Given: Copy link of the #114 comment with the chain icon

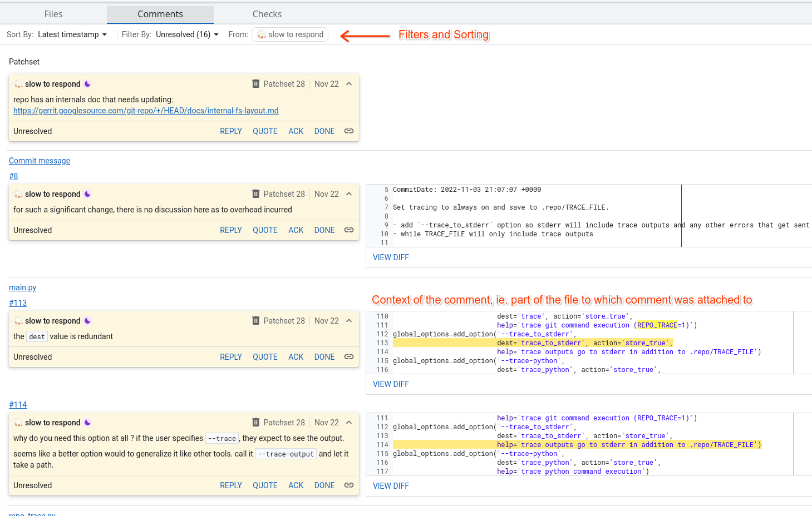Looking at the screenshot, I should [348, 485].
